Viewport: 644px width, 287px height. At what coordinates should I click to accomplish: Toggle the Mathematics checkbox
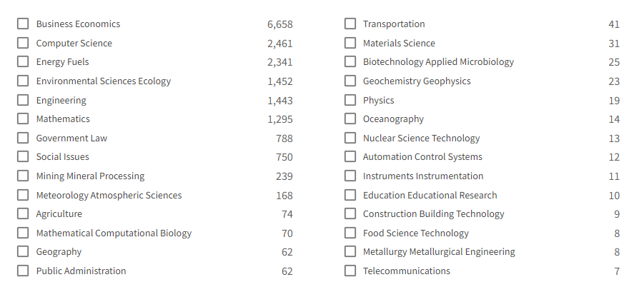click(23, 119)
